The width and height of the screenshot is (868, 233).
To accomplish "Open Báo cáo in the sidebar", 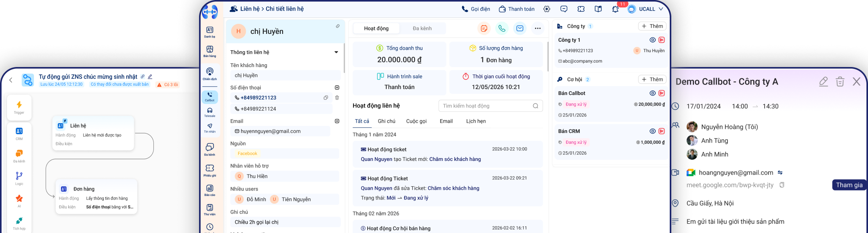I will [210, 190].
